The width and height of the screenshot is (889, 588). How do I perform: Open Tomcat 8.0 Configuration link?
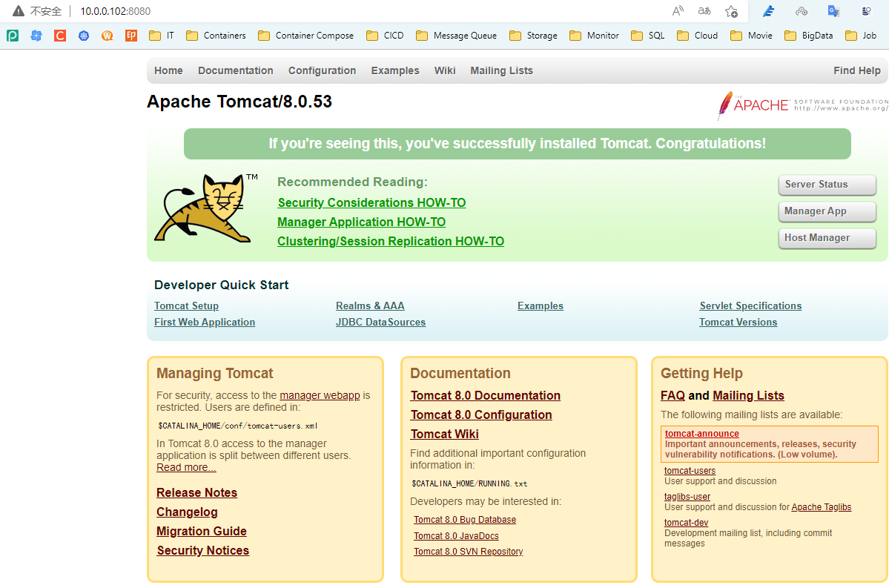pyautogui.click(x=481, y=415)
